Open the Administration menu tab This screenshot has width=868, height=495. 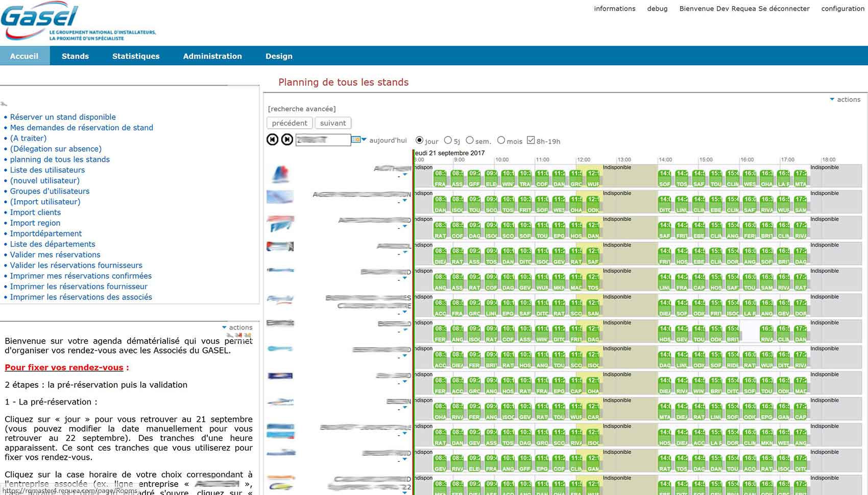click(x=212, y=56)
